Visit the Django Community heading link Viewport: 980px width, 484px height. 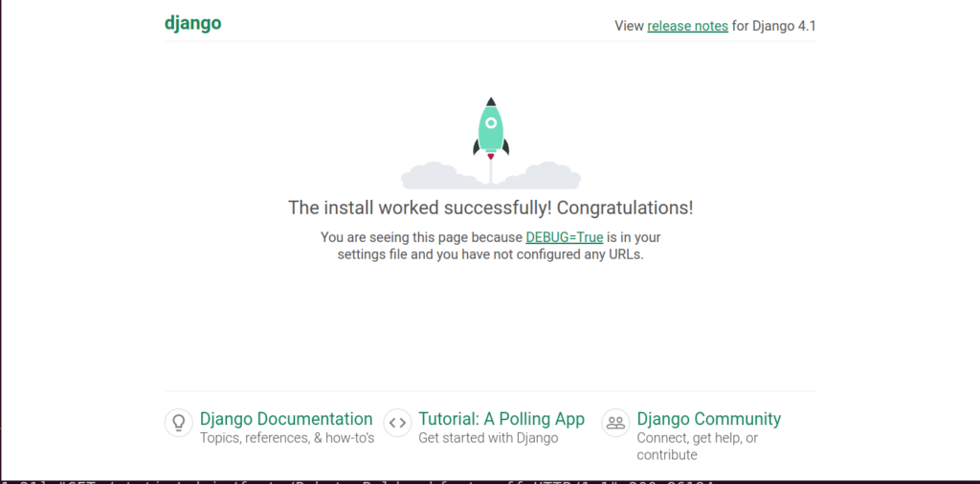tap(708, 419)
